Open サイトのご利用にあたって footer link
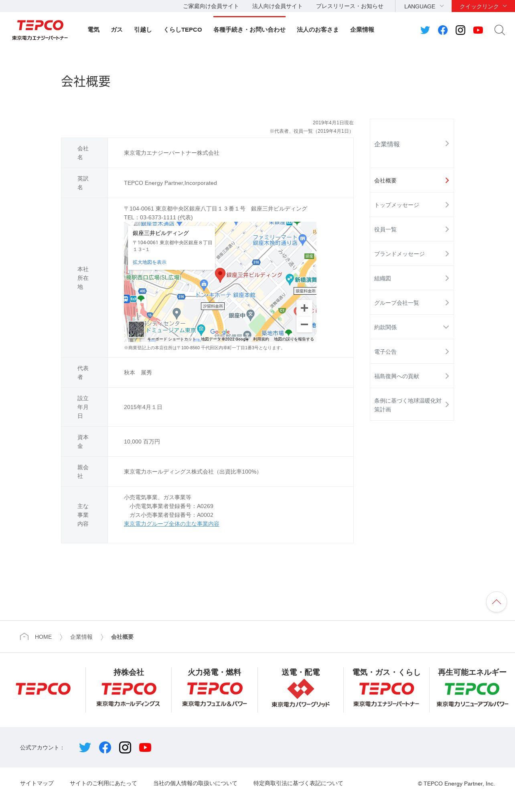 (x=103, y=783)
